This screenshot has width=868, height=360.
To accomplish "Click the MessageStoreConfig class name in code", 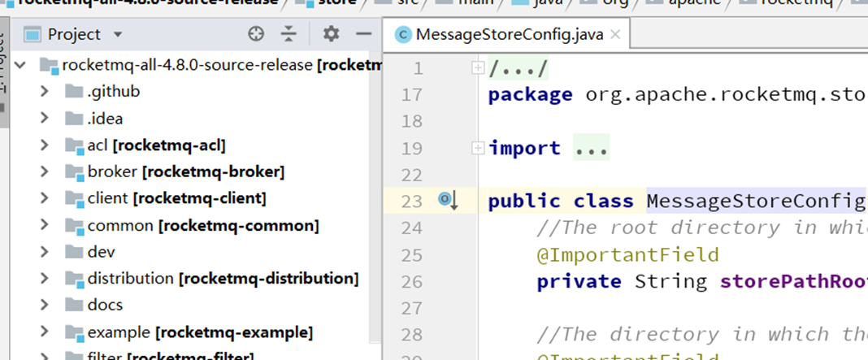I will click(x=756, y=201).
